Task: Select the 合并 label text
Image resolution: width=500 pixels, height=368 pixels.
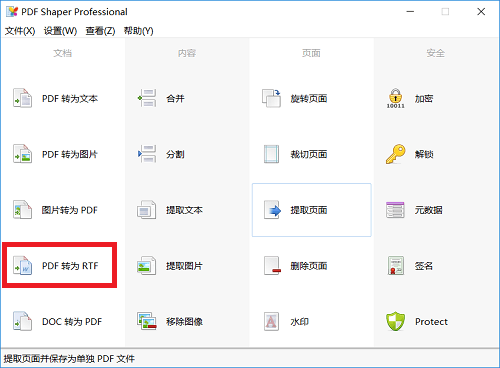Action: click(175, 99)
